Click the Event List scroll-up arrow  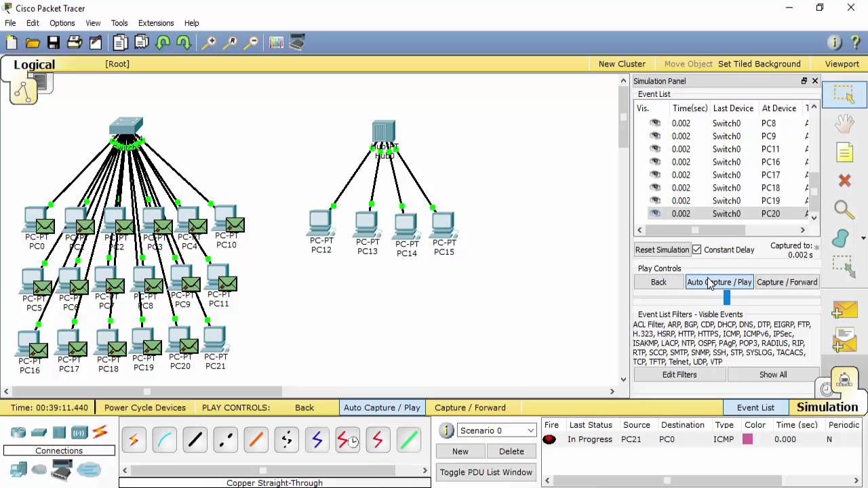(x=814, y=106)
